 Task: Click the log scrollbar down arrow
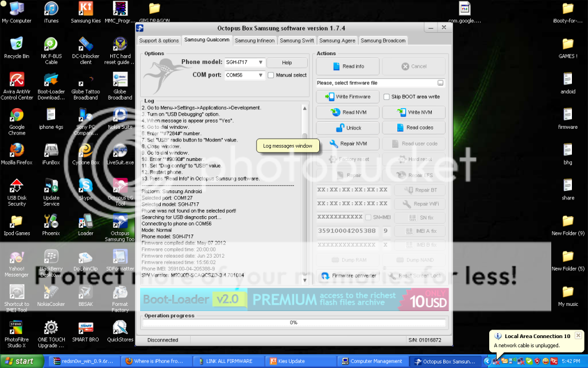[304, 280]
